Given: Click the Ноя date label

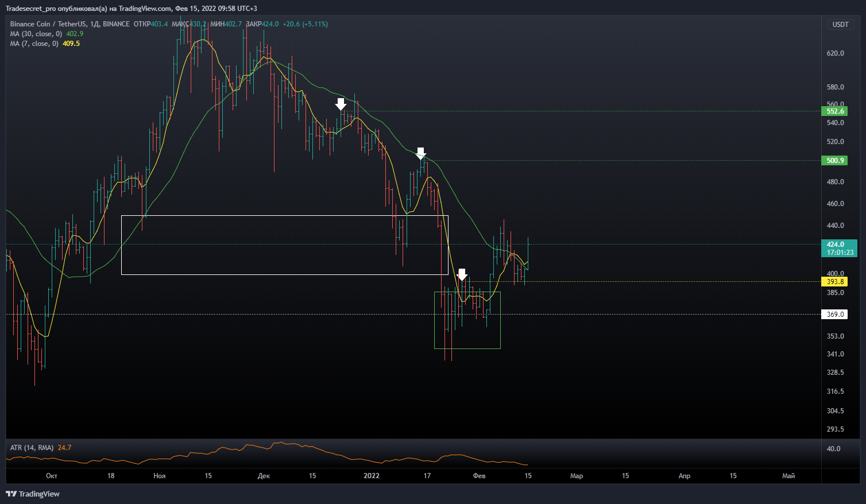Looking at the screenshot, I should point(160,476).
